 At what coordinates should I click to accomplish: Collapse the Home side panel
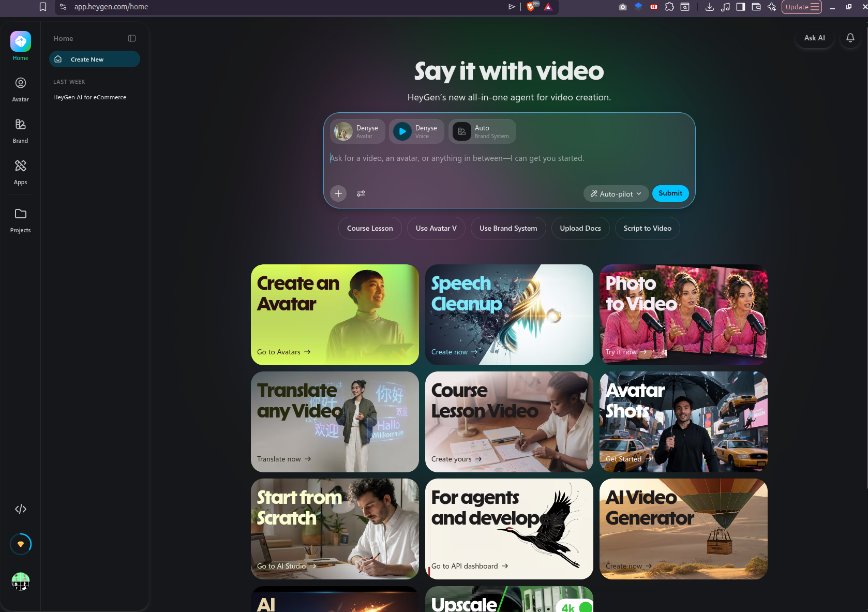pyautogui.click(x=132, y=38)
